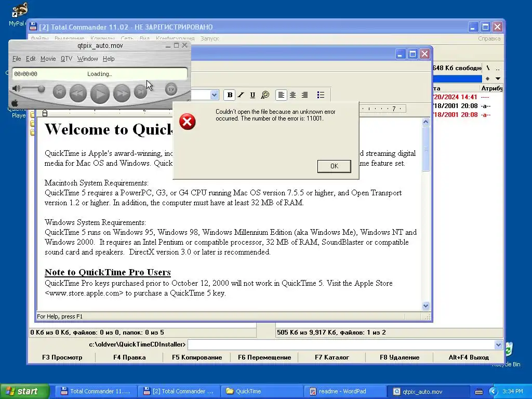Click QuickTime rewind button

78,93
